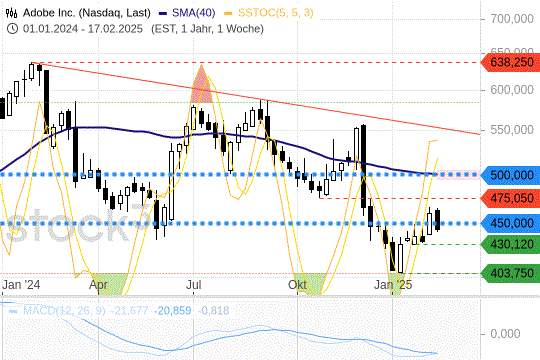Screen dimensions: 540x360
Task: Select the 403,750 green price label
Action: click(511, 273)
